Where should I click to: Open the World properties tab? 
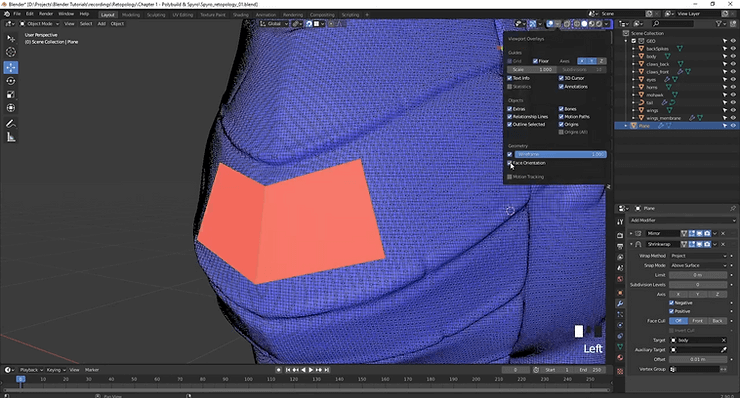click(x=620, y=279)
